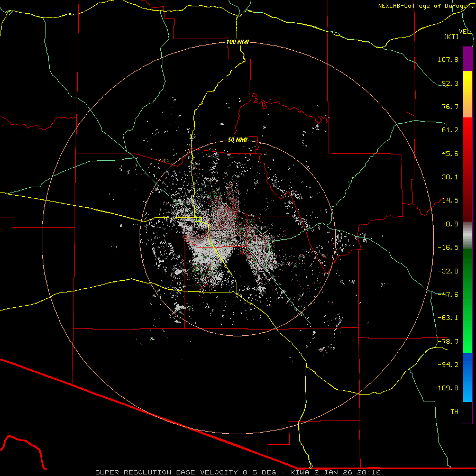The image size is (476, 476).
Task: Click the 45.6 value on velocity scale
Action: [450, 153]
